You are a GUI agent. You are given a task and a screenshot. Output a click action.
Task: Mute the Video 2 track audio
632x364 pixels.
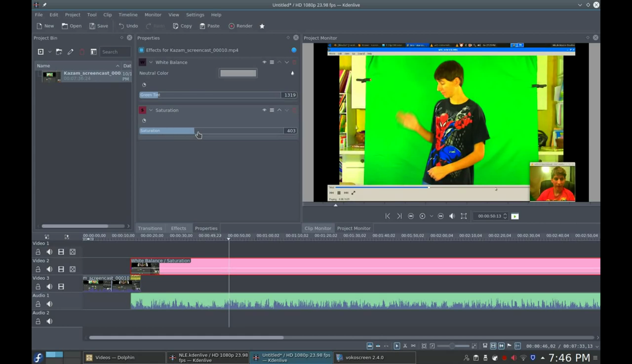point(49,269)
